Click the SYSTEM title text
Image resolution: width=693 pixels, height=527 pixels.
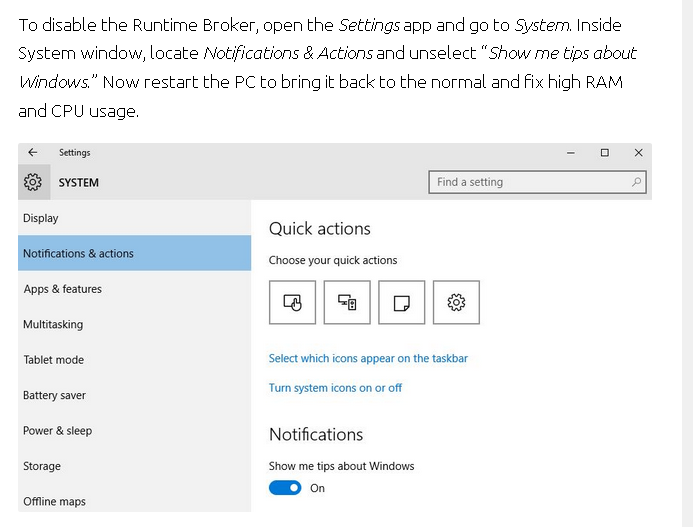(x=79, y=183)
